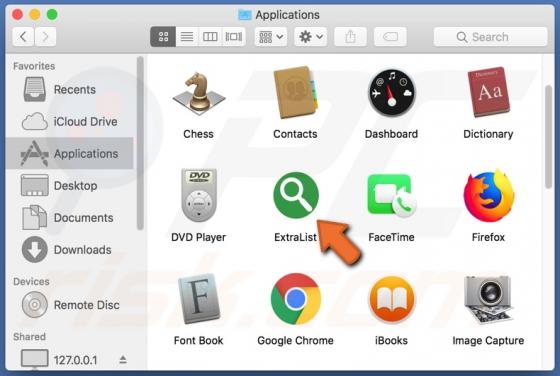Switch to cover flow view
Viewport: 560px width, 376px height.
[234, 36]
